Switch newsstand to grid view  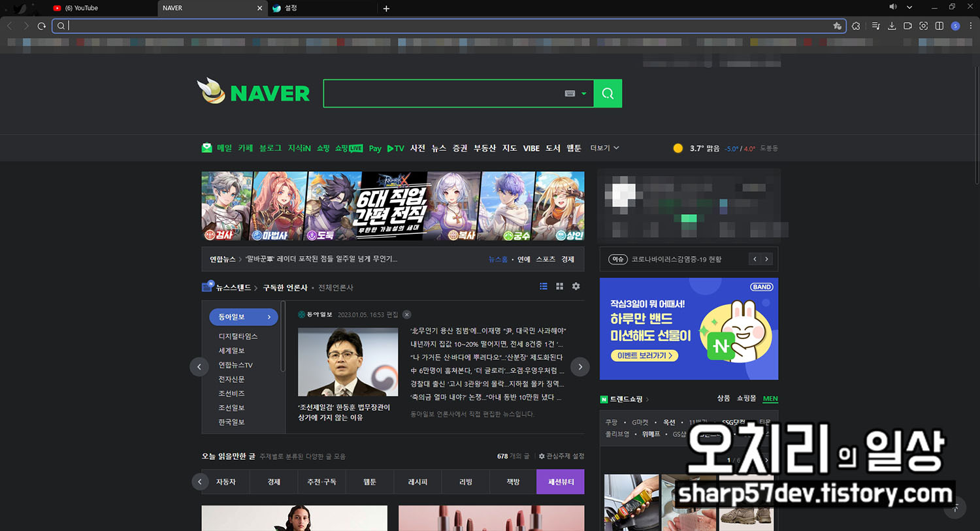[x=559, y=286]
